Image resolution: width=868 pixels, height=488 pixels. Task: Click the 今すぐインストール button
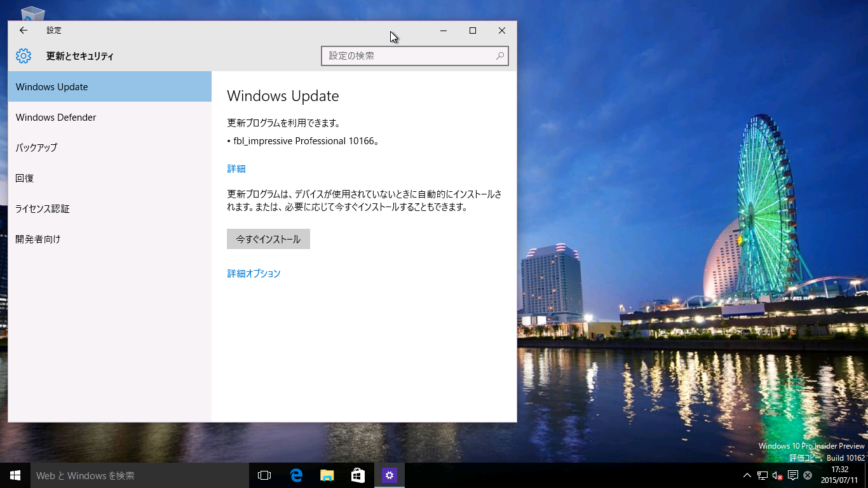[x=268, y=239]
